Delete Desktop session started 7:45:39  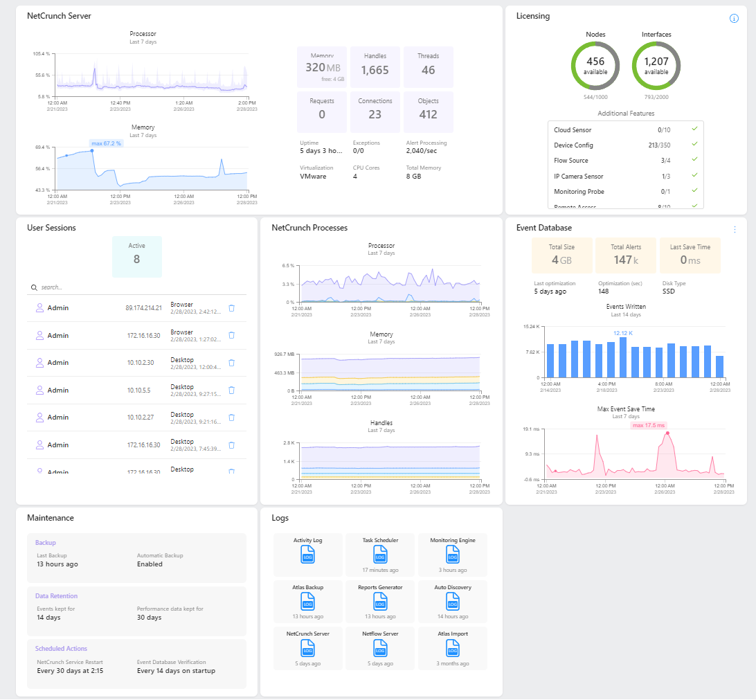pos(231,445)
